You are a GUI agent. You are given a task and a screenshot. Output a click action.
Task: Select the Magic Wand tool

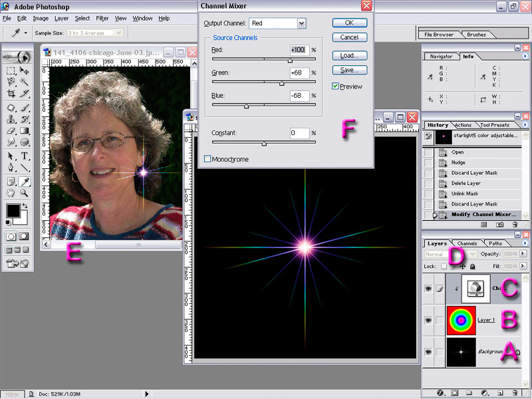click(24, 82)
